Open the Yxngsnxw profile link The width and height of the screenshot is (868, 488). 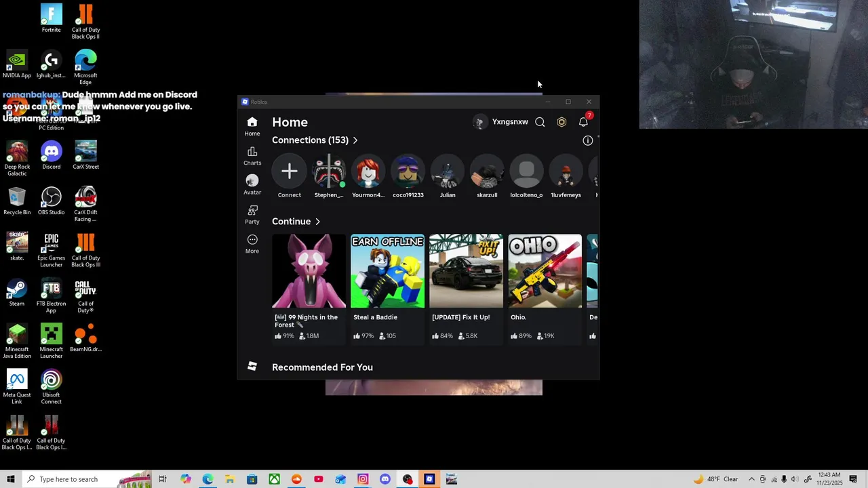(x=500, y=122)
